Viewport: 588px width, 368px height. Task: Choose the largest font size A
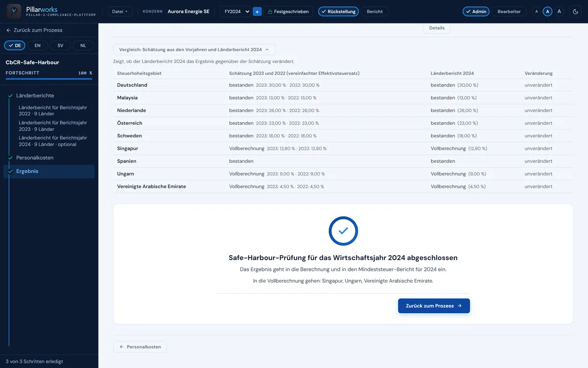[x=560, y=11]
